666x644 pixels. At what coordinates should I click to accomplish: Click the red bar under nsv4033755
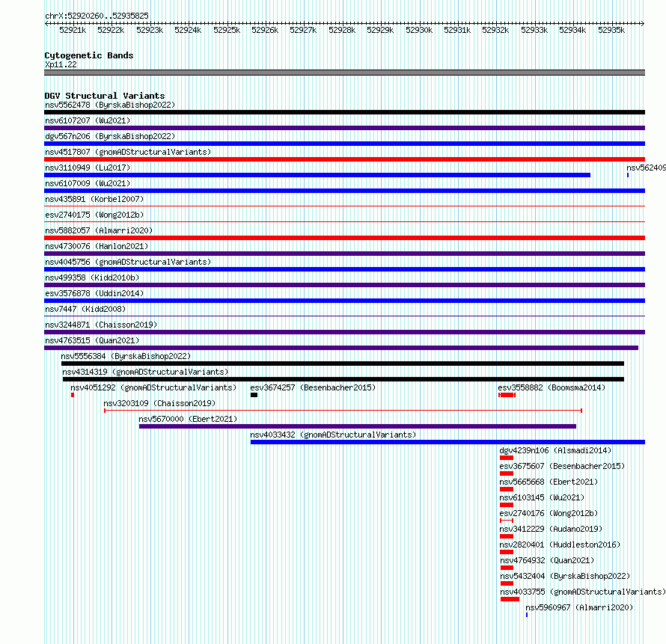tap(510, 599)
